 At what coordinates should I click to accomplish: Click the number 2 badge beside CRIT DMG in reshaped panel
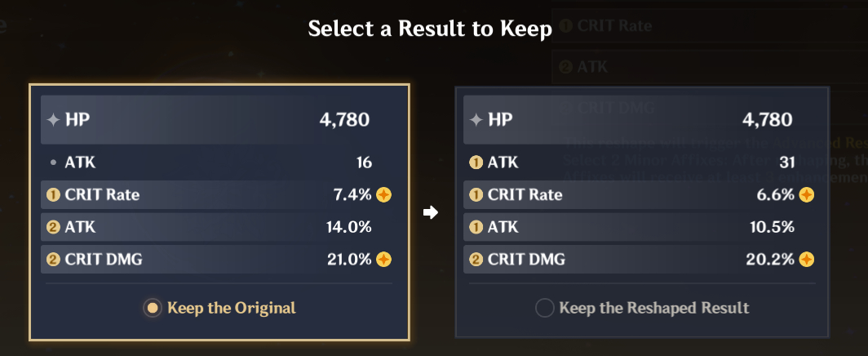tap(476, 260)
